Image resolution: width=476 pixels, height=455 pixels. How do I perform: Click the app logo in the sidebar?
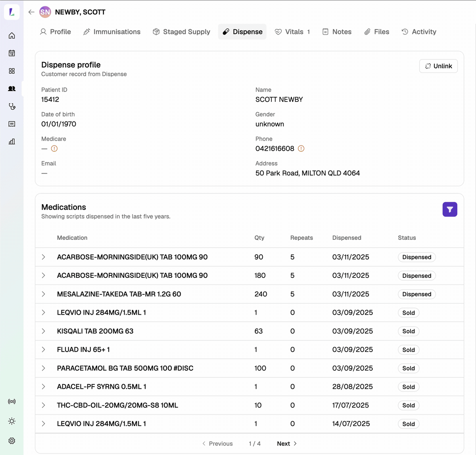12,12
